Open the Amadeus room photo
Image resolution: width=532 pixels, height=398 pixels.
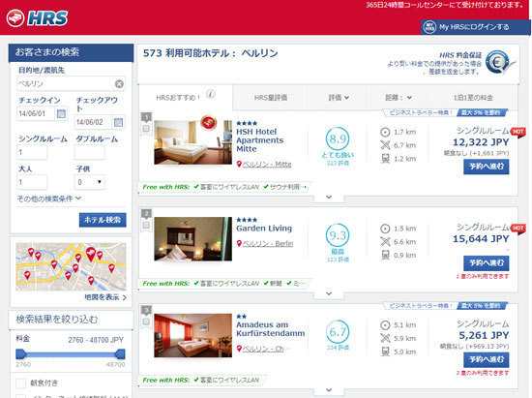(193, 335)
